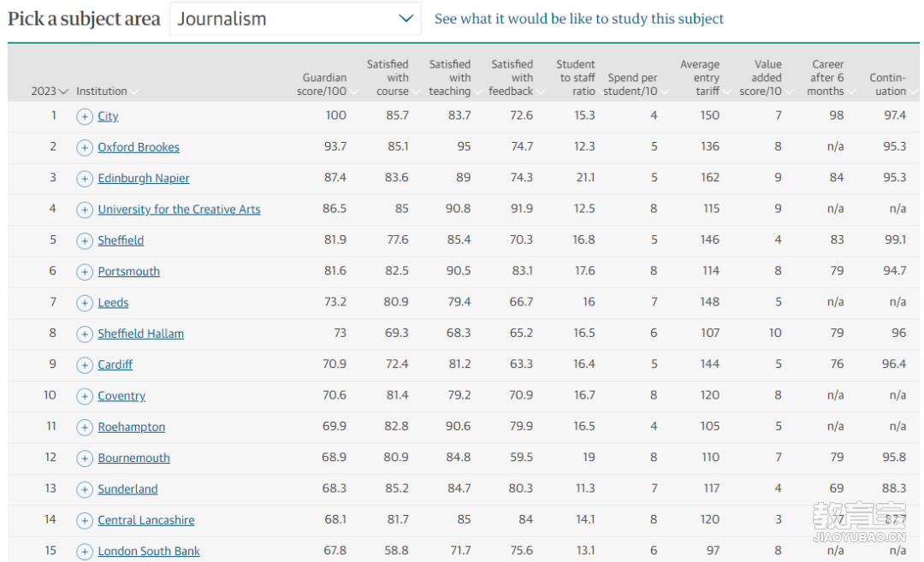Image resolution: width=924 pixels, height=562 pixels.
Task: Open the Sheffield institution link
Action: pyautogui.click(x=121, y=240)
